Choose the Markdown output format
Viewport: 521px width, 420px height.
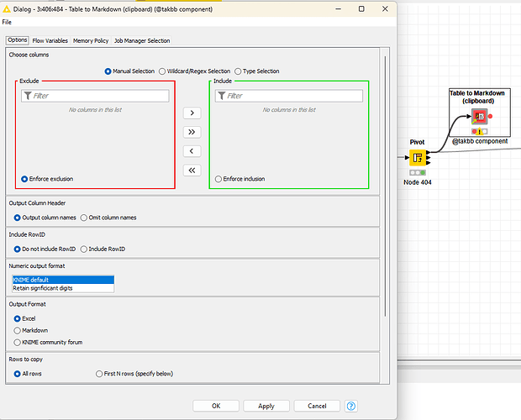coord(18,331)
